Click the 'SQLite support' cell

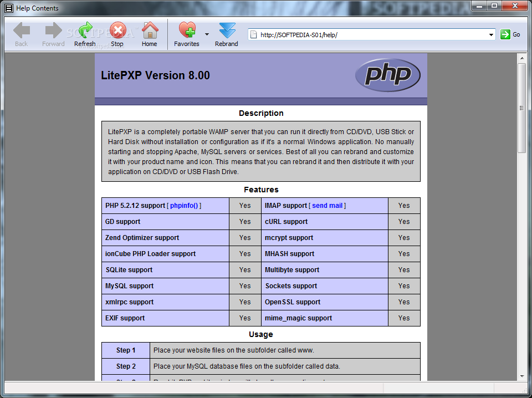(x=165, y=270)
